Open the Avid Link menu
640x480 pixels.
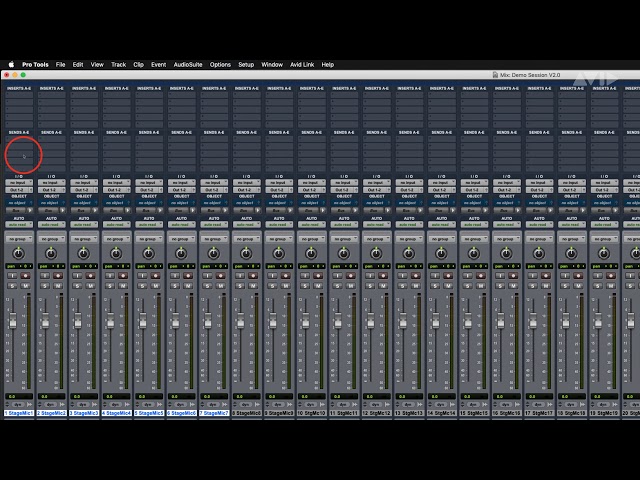302,64
